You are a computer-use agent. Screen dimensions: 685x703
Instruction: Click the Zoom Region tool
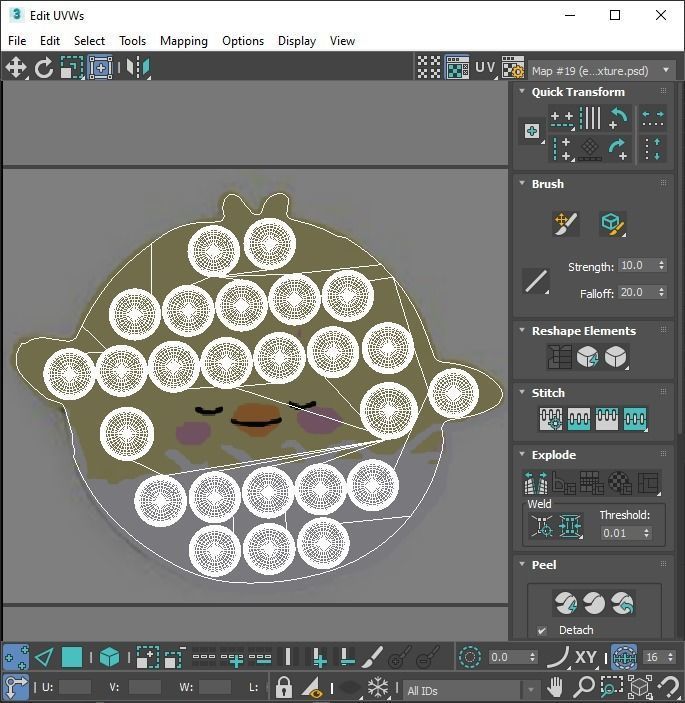coord(611,686)
